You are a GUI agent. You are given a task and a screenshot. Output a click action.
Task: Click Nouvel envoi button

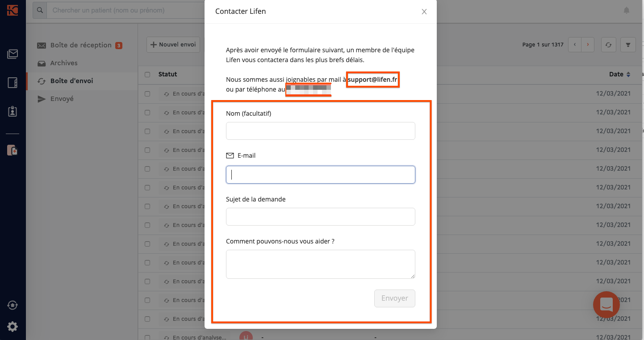[173, 45]
